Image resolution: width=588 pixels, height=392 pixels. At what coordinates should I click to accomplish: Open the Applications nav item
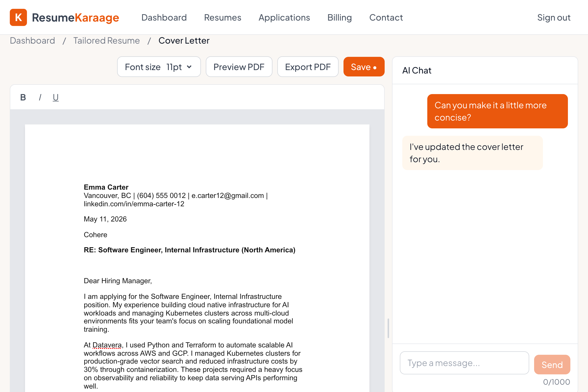(x=284, y=17)
